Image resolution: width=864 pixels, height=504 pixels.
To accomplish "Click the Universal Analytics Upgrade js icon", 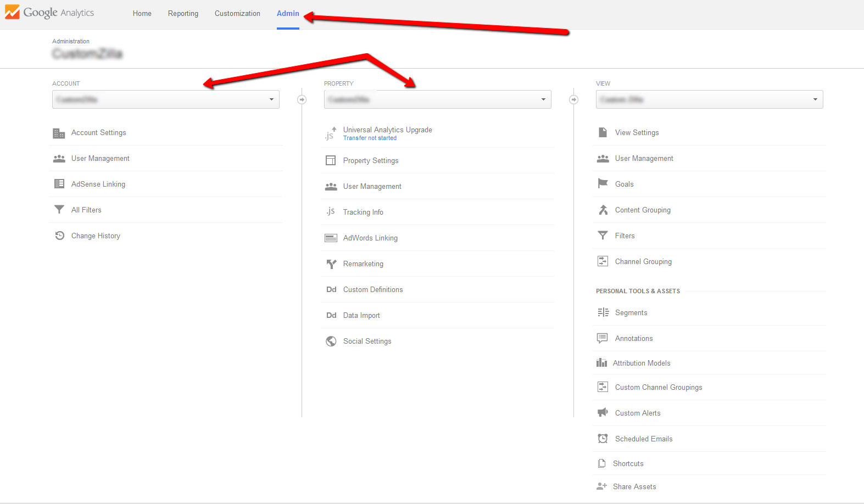I will coord(331,133).
